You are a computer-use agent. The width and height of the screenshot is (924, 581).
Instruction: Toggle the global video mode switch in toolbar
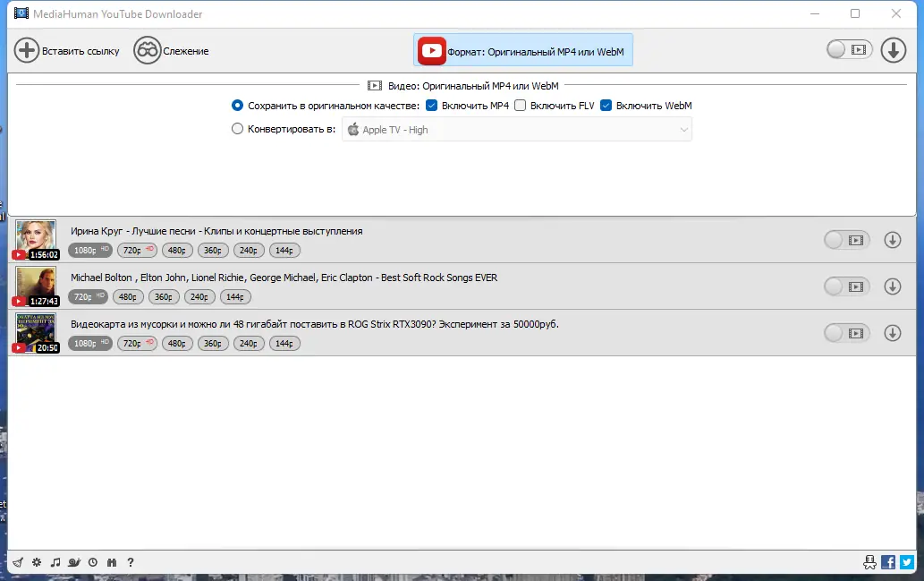pos(849,49)
